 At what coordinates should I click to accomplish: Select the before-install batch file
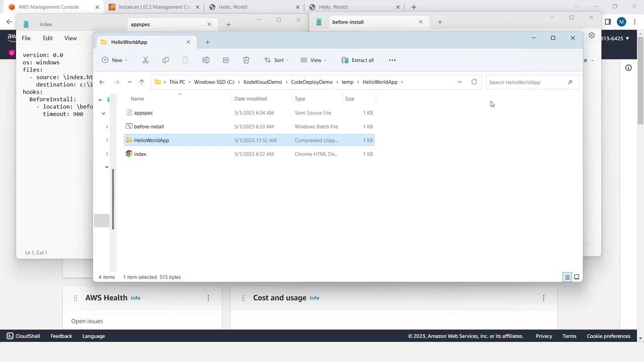click(x=149, y=127)
